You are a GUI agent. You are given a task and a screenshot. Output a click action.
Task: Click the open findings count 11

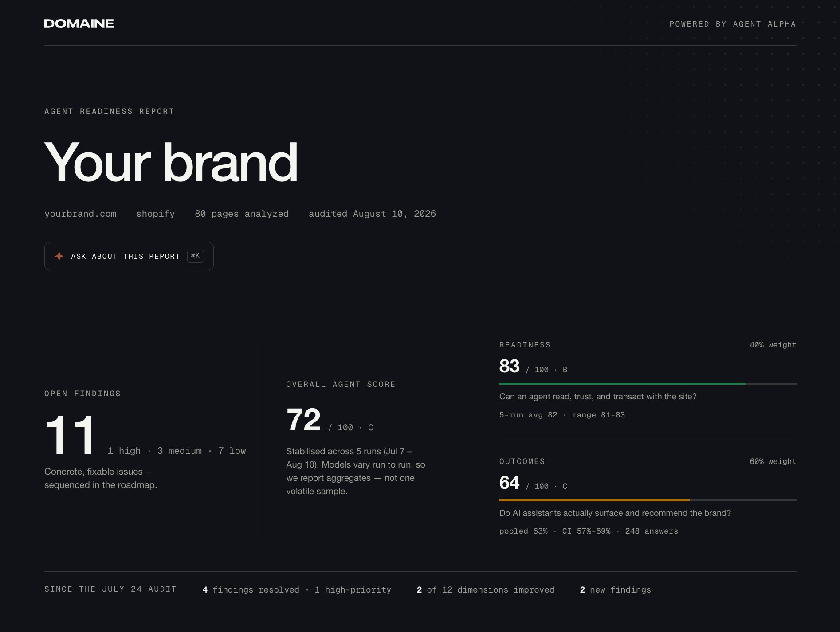[71, 435]
